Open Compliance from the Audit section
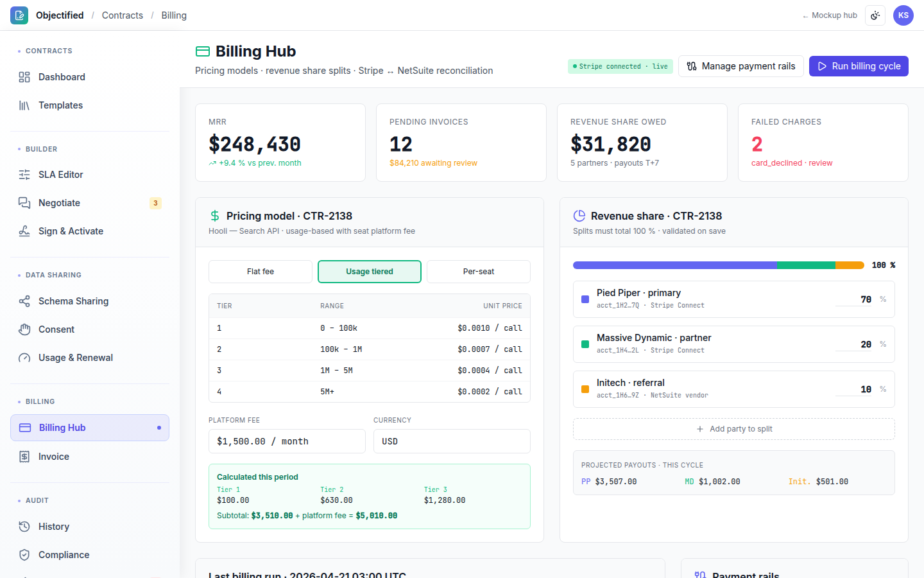 [90, 555]
